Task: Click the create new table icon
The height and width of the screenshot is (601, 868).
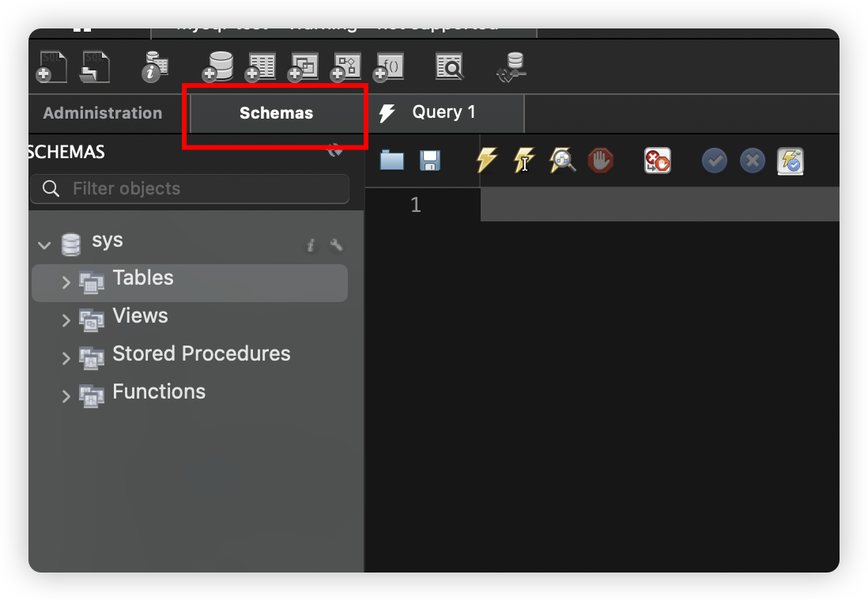Action: (x=260, y=66)
